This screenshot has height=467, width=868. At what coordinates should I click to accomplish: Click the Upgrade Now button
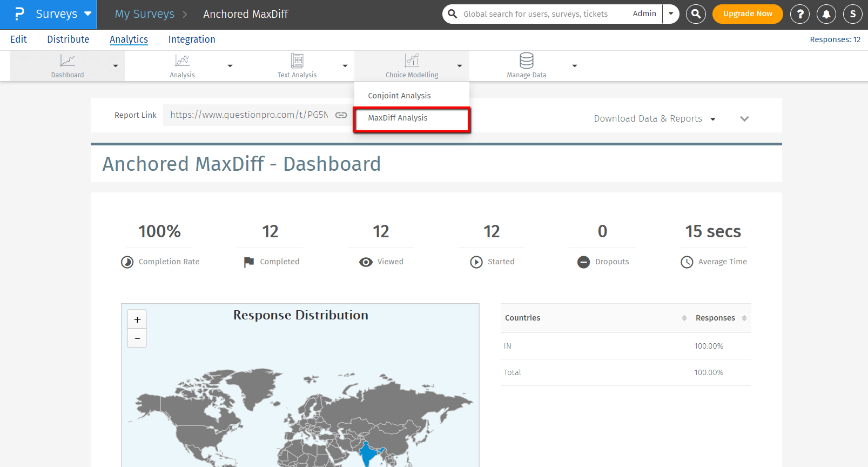point(747,14)
